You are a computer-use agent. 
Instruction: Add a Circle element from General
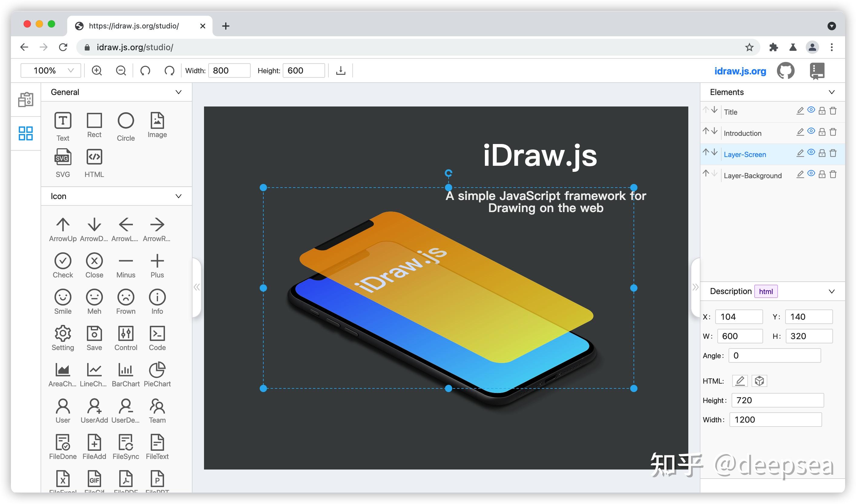(x=126, y=127)
